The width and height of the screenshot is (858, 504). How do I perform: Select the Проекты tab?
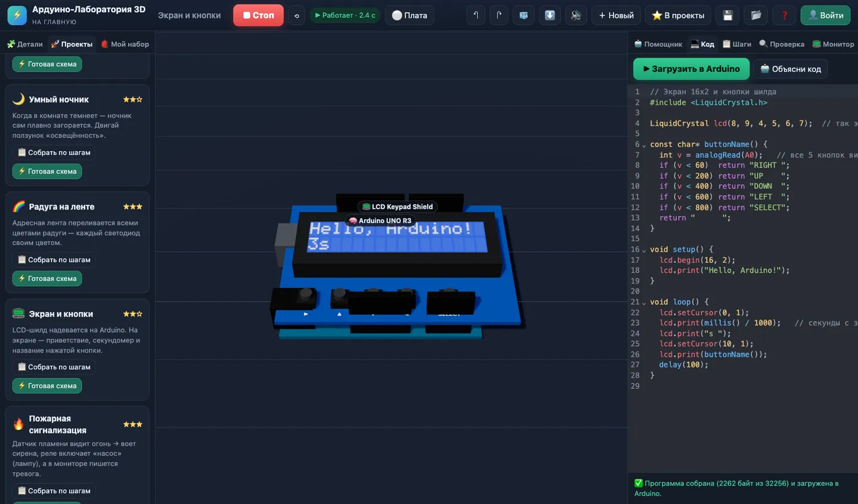(x=71, y=44)
